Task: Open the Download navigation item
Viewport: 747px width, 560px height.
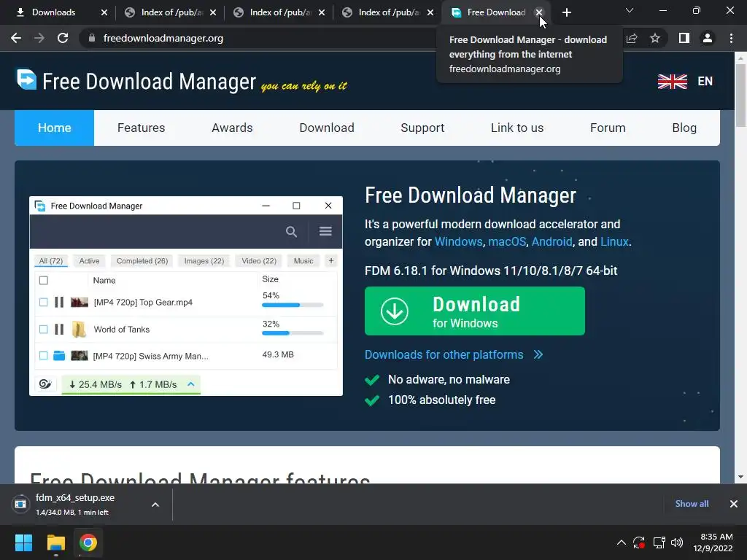Action: tap(327, 128)
